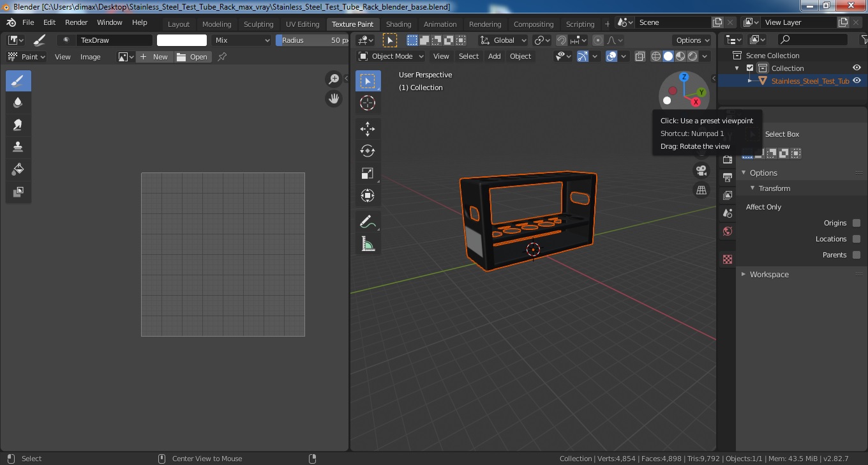Open viewport Options dropdown
The width and height of the screenshot is (868, 465).
point(692,40)
